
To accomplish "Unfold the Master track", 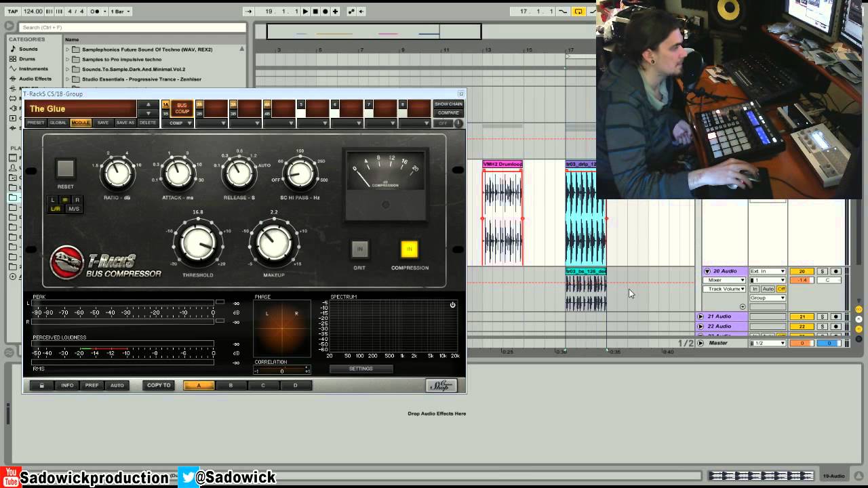I will (x=701, y=343).
